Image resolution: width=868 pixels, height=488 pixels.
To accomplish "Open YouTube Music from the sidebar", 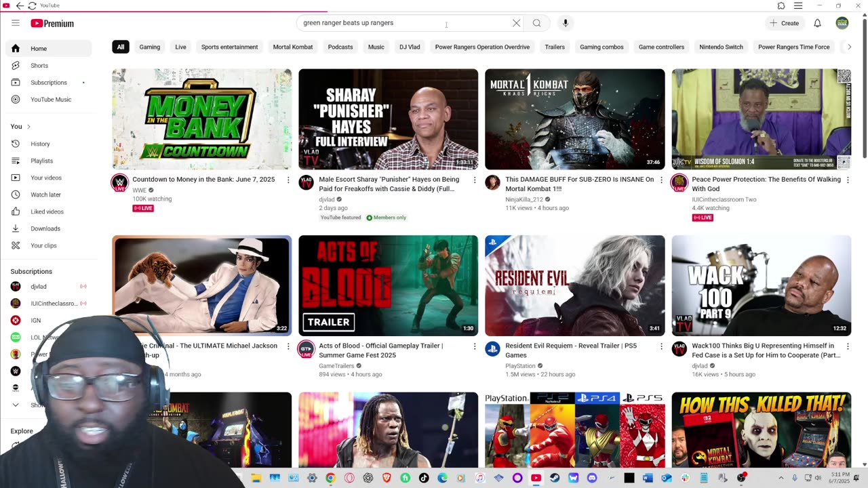I will point(48,100).
